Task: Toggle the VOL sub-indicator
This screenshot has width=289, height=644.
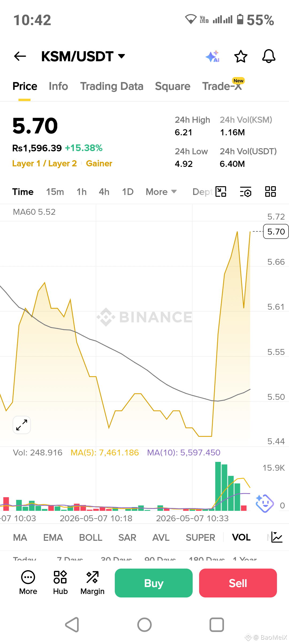Action: pos(241,537)
